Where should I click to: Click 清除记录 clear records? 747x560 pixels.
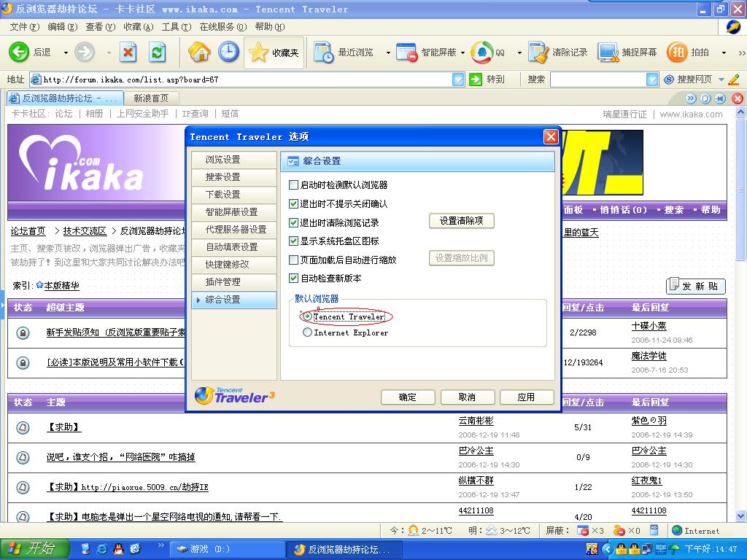click(x=558, y=52)
